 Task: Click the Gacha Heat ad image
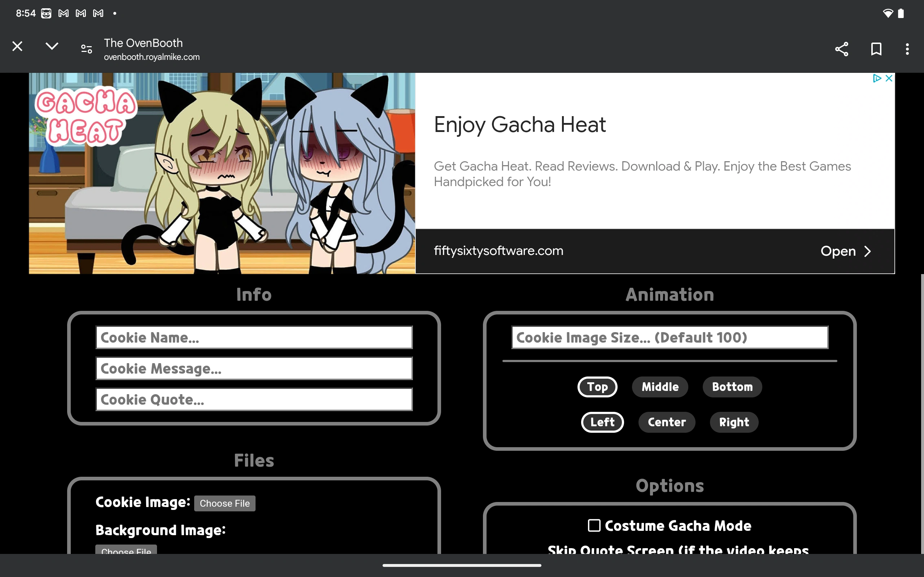(222, 173)
